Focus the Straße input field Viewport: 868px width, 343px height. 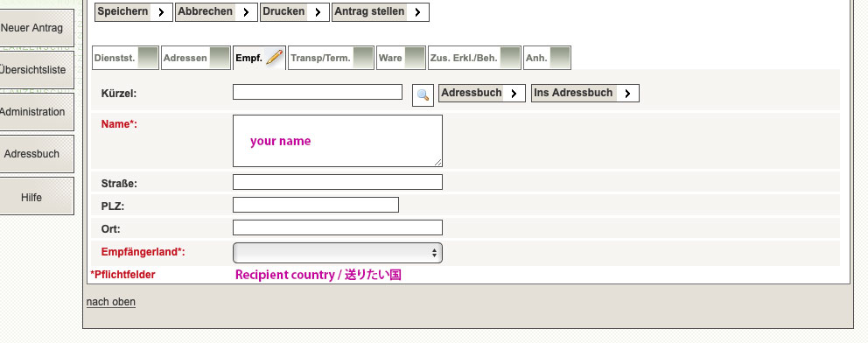pyautogui.click(x=338, y=182)
